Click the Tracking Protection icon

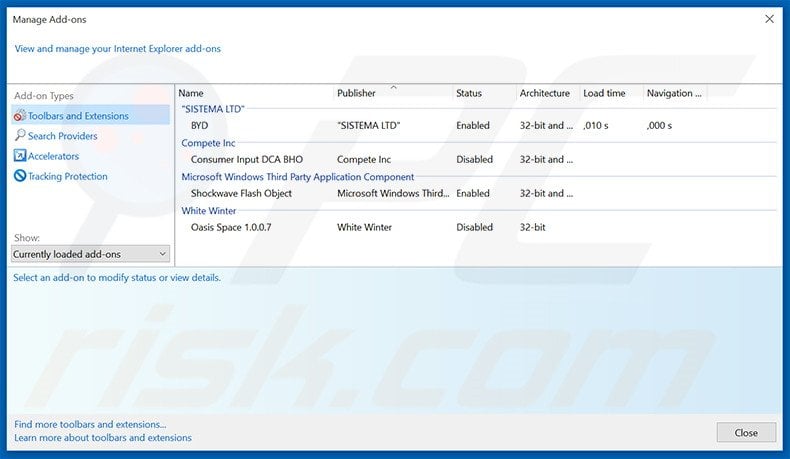click(x=20, y=176)
